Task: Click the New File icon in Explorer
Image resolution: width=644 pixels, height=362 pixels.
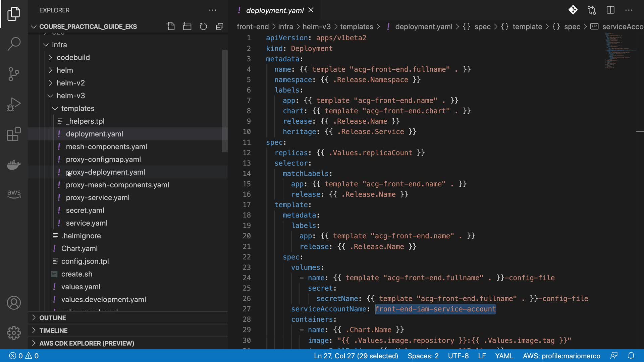Action: point(171,26)
